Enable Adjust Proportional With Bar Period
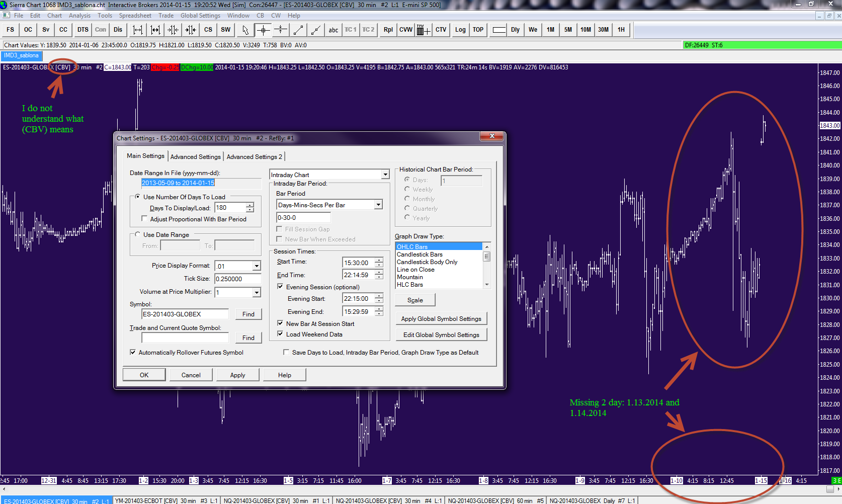The image size is (842, 504). click(x=145, y=219)
